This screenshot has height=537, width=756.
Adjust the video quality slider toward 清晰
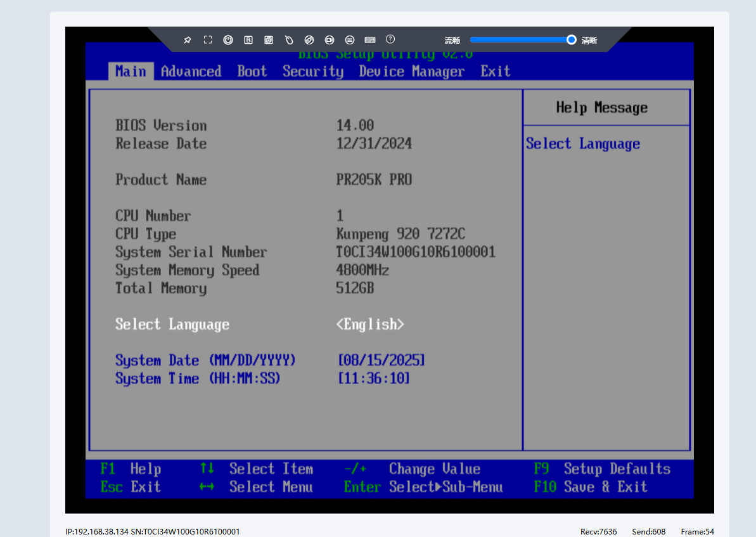pyautogui.click(x=570, y=39)
